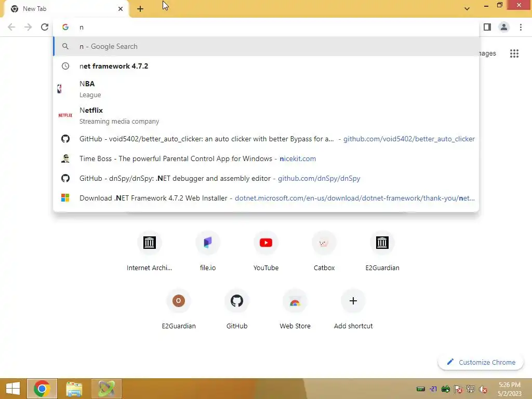532x399 pixels.
Task: Open the E2Guardian shortcut with brown O icon
Action: pyautogui.click(x=179, y=310)
